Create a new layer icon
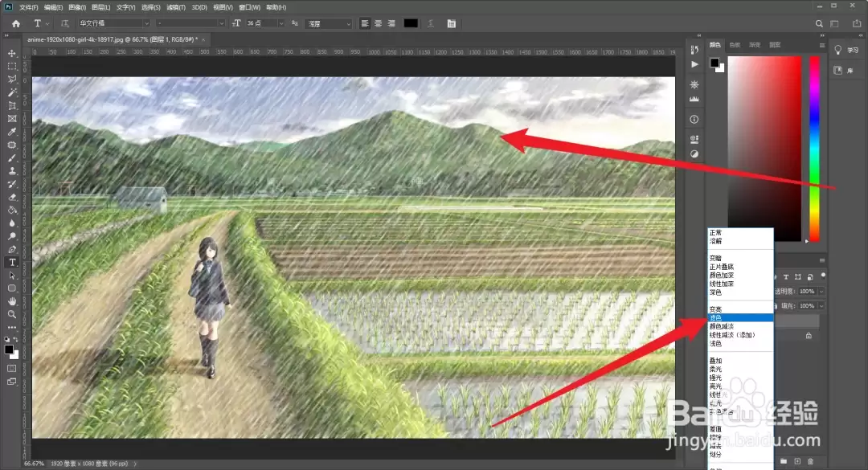Viewport: 868px width, 470px height. click(x=797, y=461)
